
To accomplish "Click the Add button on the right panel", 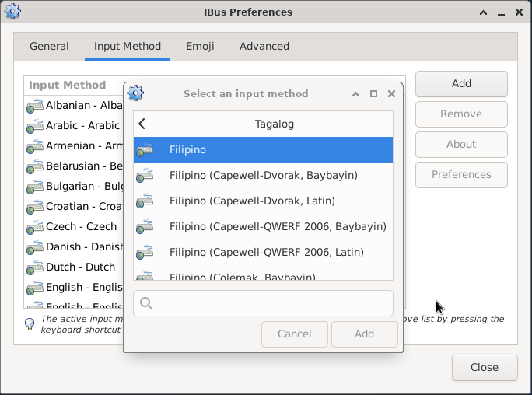I will pyautogui.click(x=461, y=84).
